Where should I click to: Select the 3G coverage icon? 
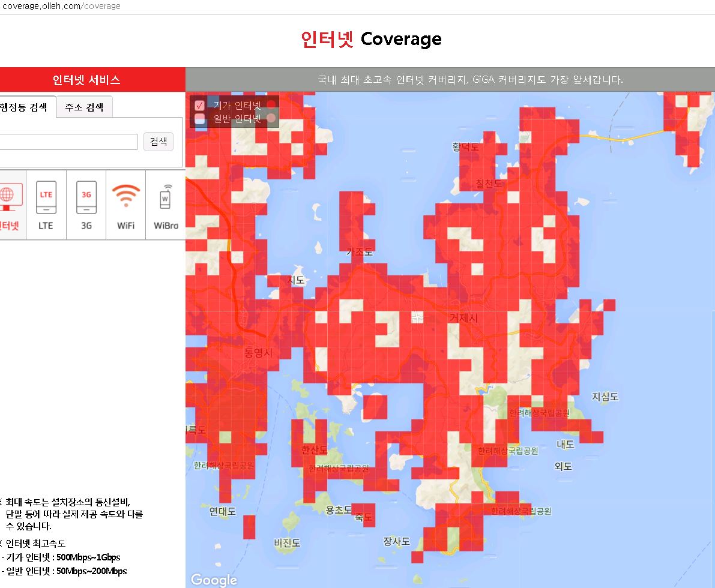86,204
